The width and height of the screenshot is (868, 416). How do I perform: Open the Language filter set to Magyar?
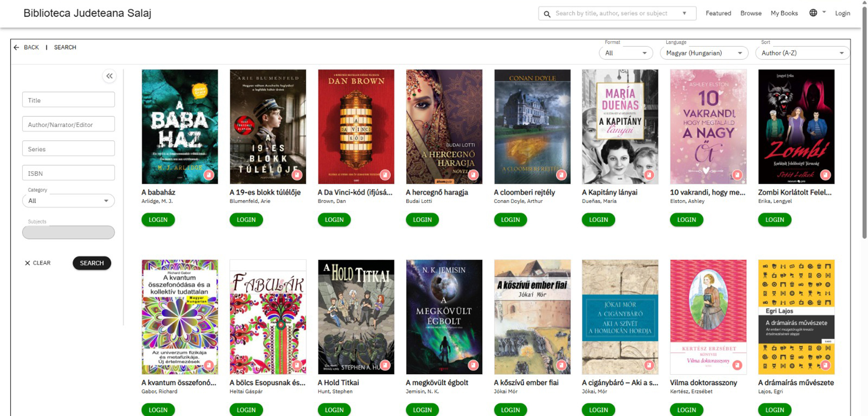704,53
